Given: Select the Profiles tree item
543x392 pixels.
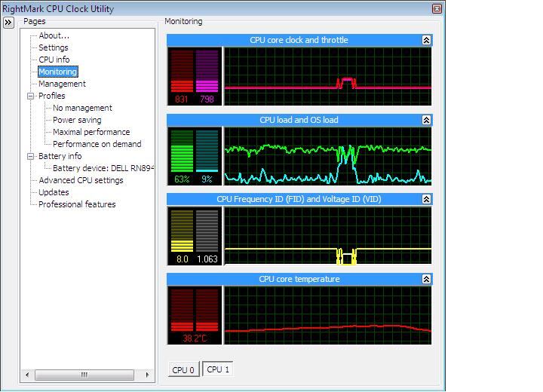Looking at the screenshot, I should tap(51, 96).
